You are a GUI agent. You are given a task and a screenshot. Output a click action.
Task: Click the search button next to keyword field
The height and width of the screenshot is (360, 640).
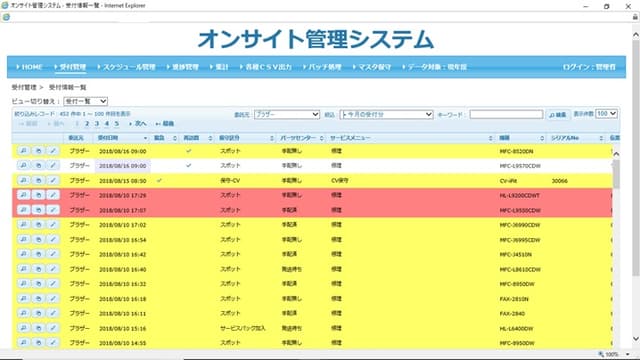click(558, 115)
